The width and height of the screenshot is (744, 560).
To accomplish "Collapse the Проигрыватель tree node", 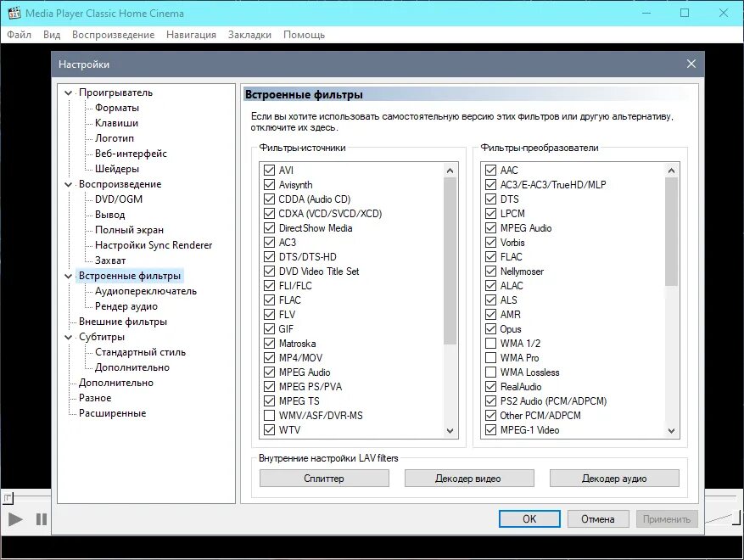I will pos(69,93).
